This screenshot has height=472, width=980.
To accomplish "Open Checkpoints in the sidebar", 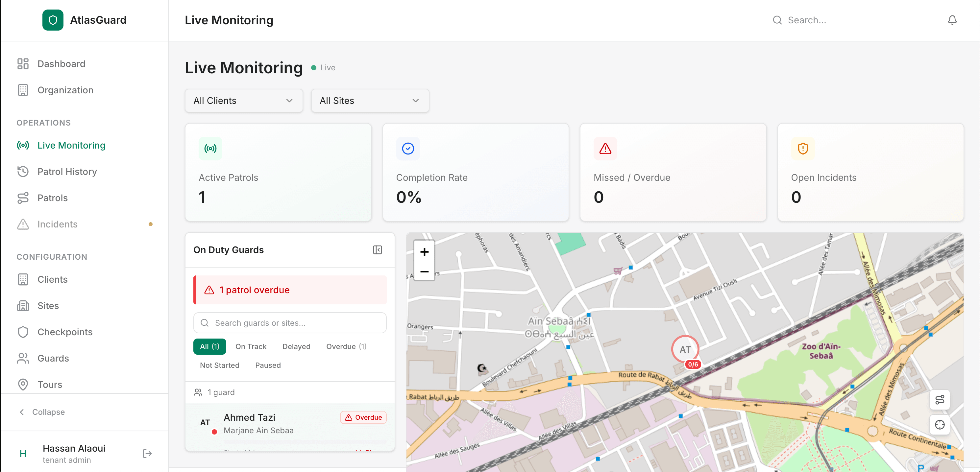I will pos(65,332).
